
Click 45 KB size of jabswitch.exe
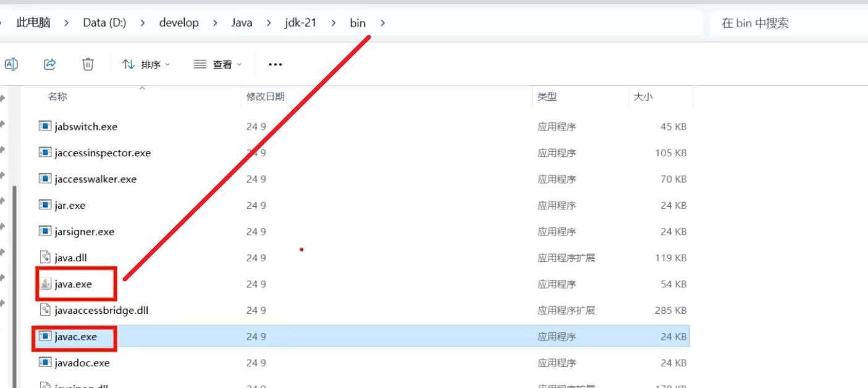673,127
